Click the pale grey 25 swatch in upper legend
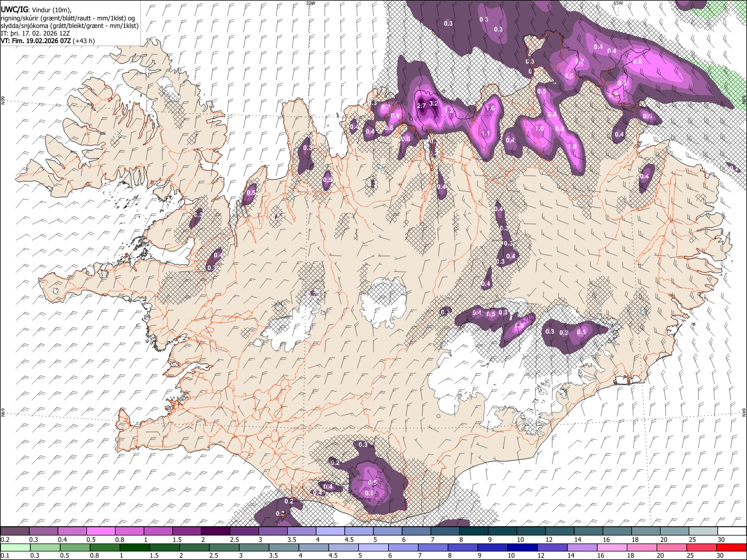The width and height of the screenshot is (747, 560). [x=704, y=531]
